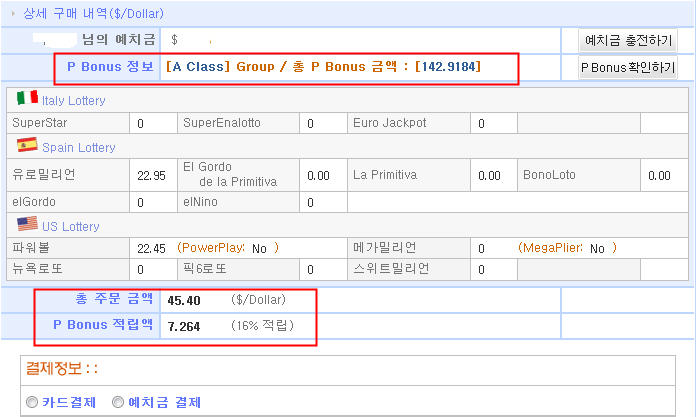Click the P Bonus 정보 label
Image resolution: width=697 pixels, height=417 pixels.
click(x=110, y=67)
